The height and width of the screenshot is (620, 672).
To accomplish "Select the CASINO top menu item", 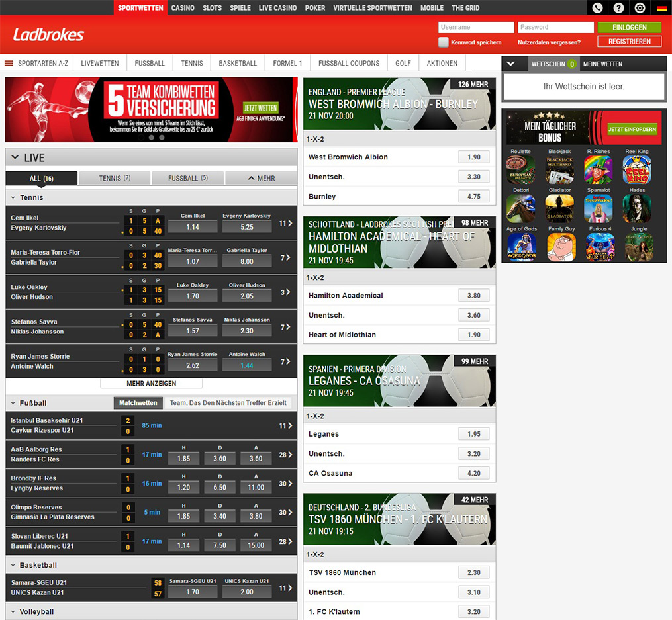I will point(183,8).
